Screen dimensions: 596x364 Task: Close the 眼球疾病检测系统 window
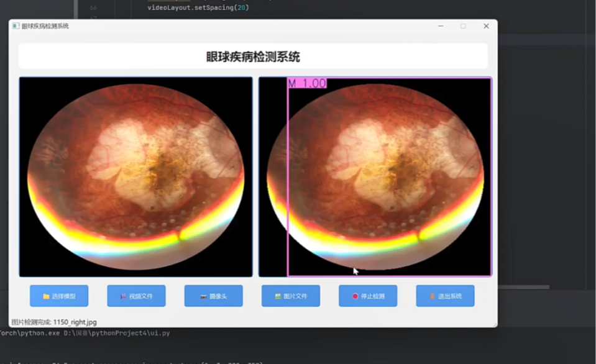tap(486, 26)
